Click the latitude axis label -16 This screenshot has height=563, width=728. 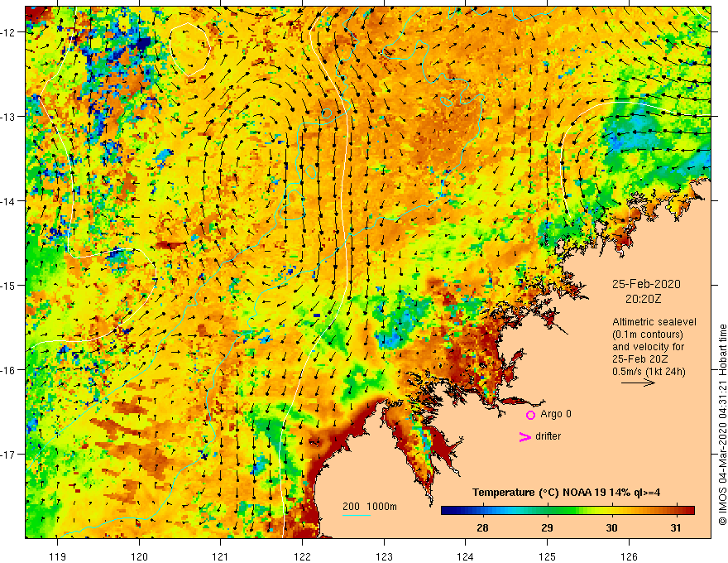pyautogui.click(x=8, y=370)
